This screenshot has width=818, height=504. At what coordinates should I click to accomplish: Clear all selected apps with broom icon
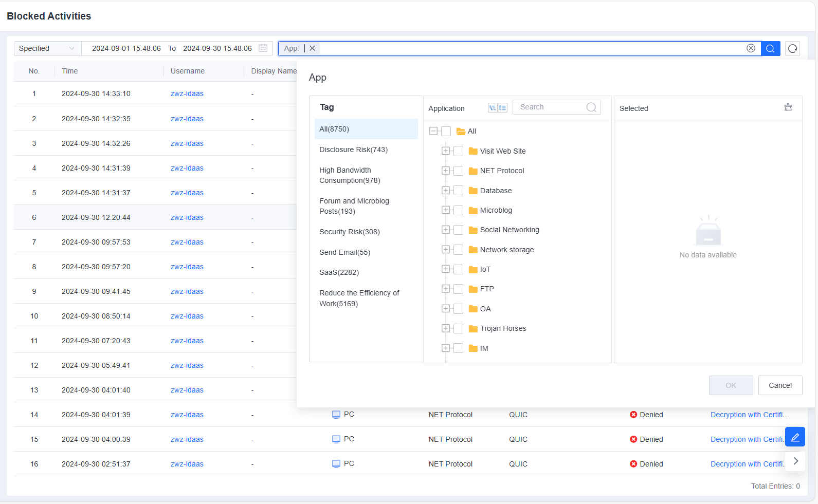click(788, 107)
